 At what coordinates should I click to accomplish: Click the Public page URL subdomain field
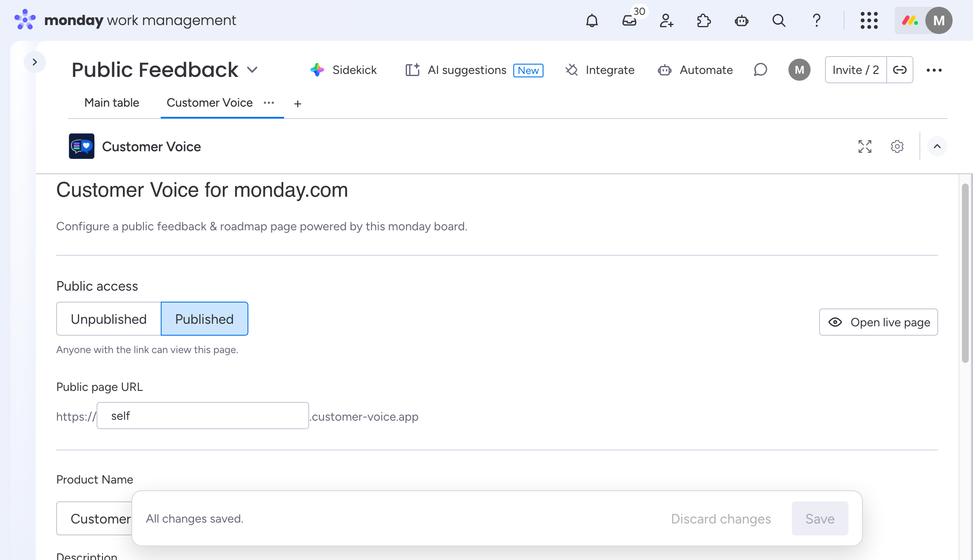pos(203,416)
